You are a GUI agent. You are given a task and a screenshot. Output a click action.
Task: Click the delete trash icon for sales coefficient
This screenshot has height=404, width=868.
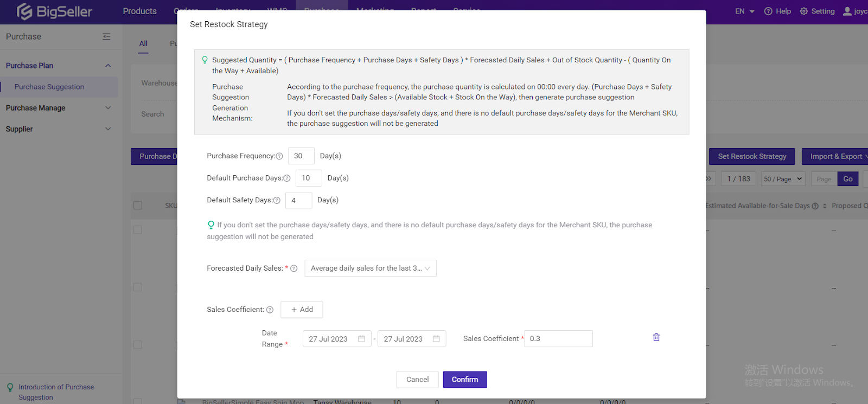(656, 337)
